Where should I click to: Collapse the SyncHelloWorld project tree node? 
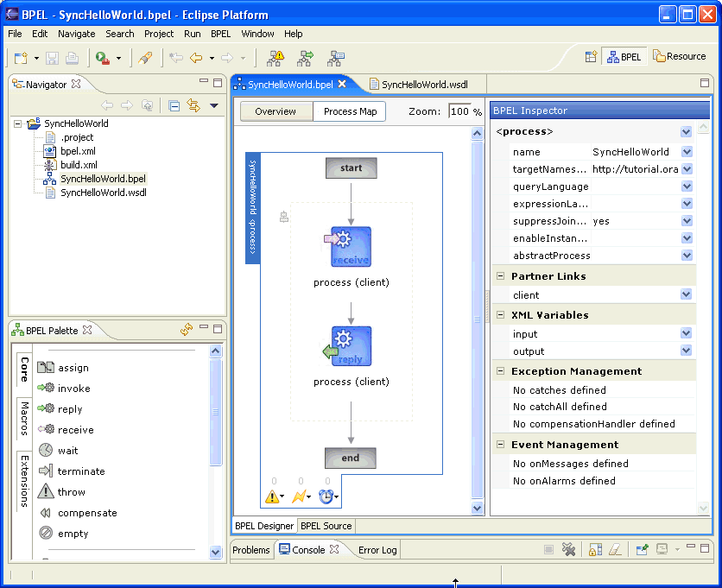point(17,123)
